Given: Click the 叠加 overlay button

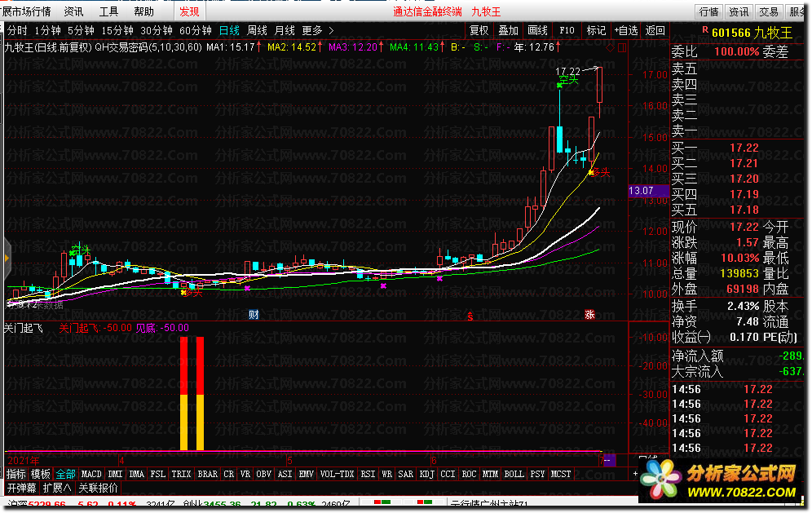Looking at the screenshot, I should (x=508, y=30).
